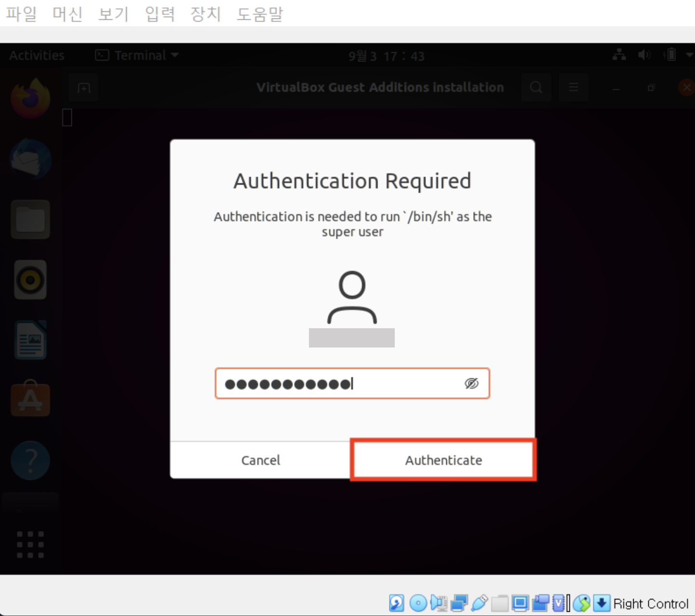This screenshot has width=695, height=616.
Task: Open the 파일 menu
Action: point(21,13)
